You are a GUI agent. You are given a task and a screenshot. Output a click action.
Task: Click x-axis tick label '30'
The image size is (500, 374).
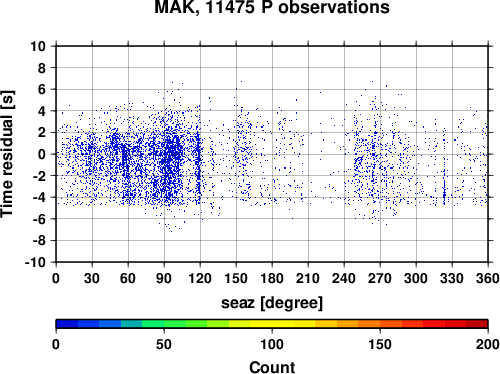point(92,278)
